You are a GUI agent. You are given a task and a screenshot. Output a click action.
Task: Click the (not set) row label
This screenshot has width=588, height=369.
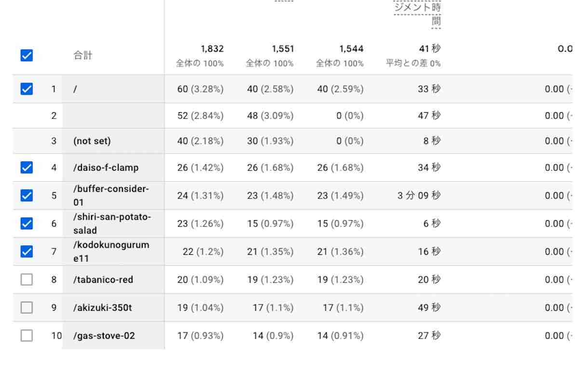[92, 141]
